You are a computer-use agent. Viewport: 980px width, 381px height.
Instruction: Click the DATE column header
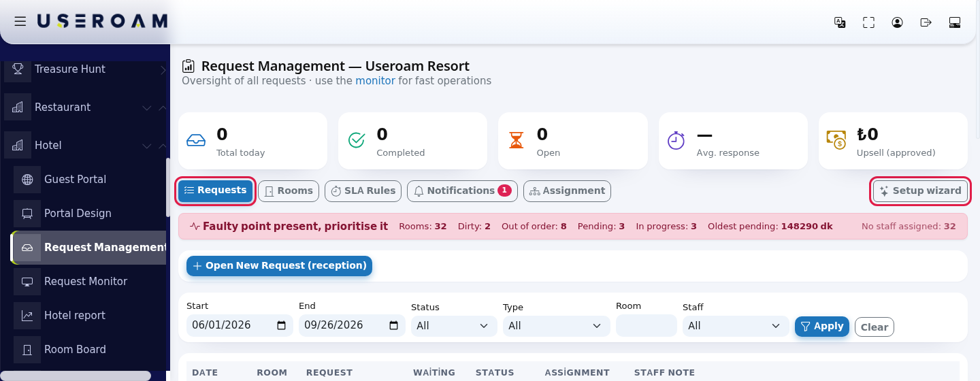205,373
